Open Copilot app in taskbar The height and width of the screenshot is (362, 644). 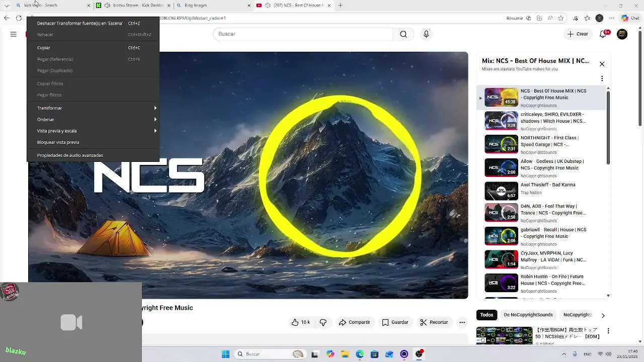pyautogui.click(x=330, y=354)
